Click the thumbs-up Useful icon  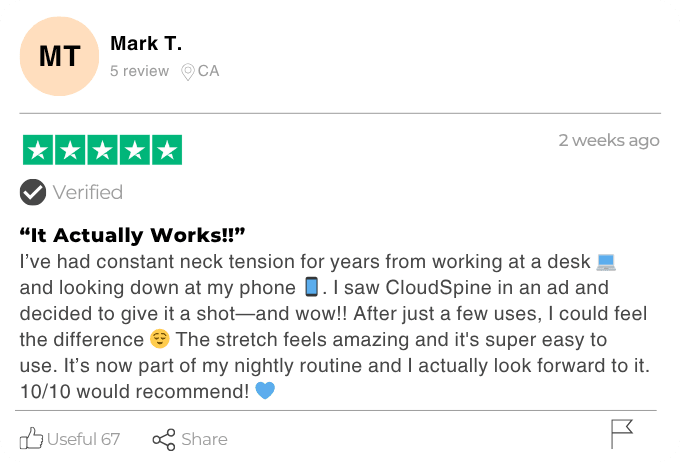point(32,438)
